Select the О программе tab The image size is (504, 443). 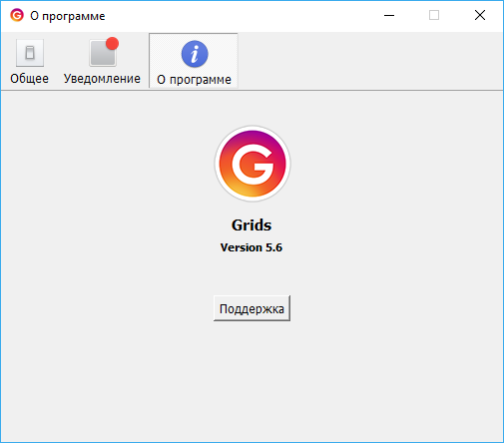[194, 61]
